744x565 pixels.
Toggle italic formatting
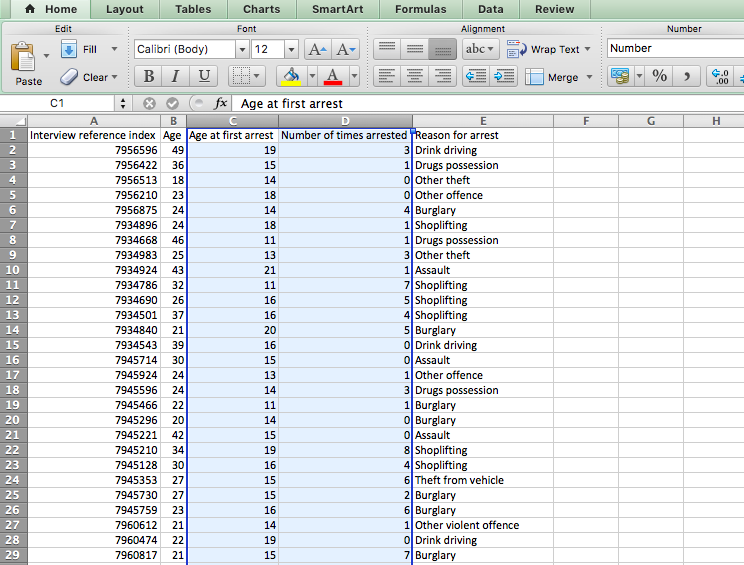pos(176,76)
